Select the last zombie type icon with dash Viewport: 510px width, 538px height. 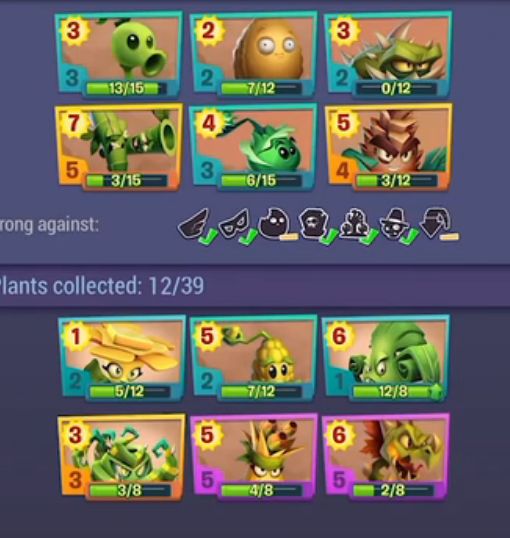[439, 225]
